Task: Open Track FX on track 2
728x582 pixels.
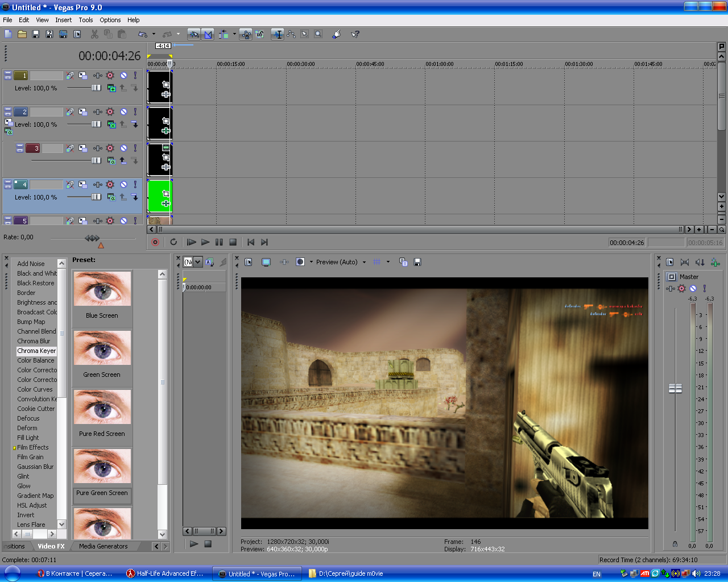Action: pyautogui.click(x=98, y=112)
